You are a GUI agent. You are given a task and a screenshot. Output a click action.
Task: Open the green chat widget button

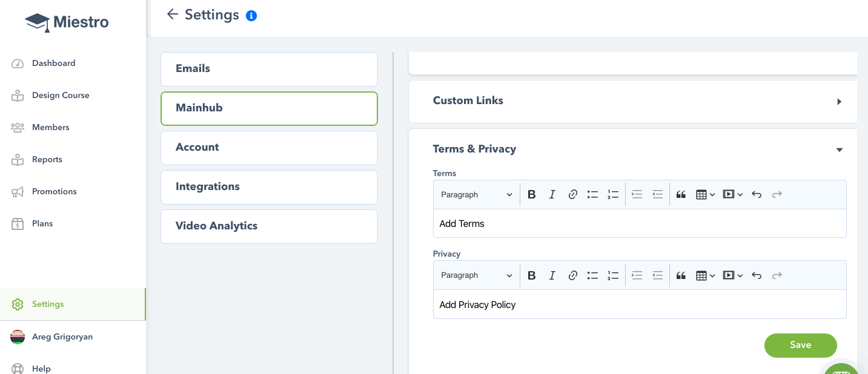[x=842, y=369]
